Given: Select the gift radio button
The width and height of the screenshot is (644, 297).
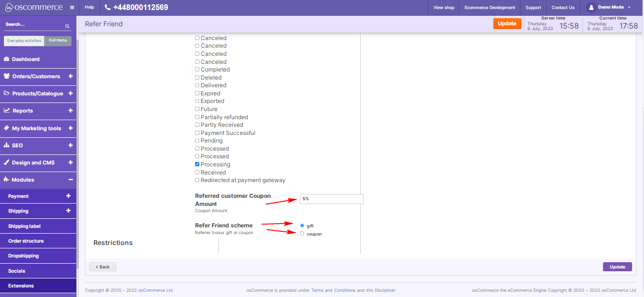Looking at the screenshot, I should (302, 225).
